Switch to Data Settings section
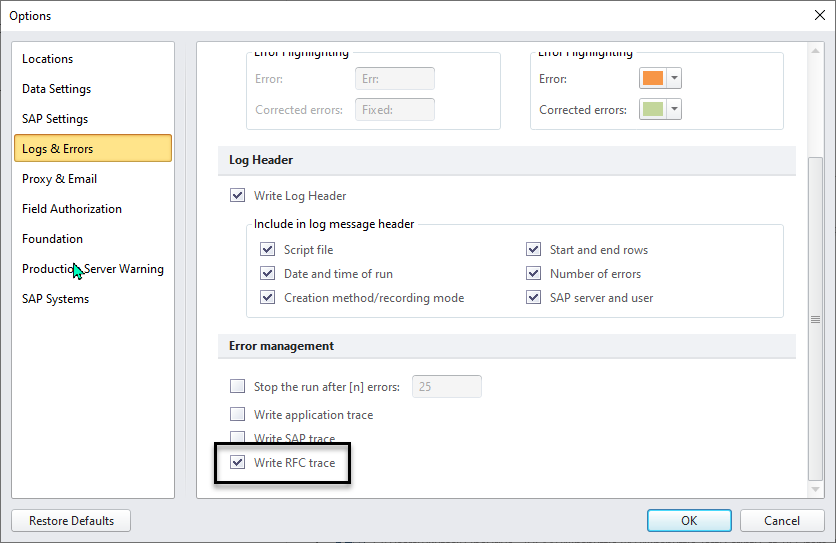 click(56, 89)
